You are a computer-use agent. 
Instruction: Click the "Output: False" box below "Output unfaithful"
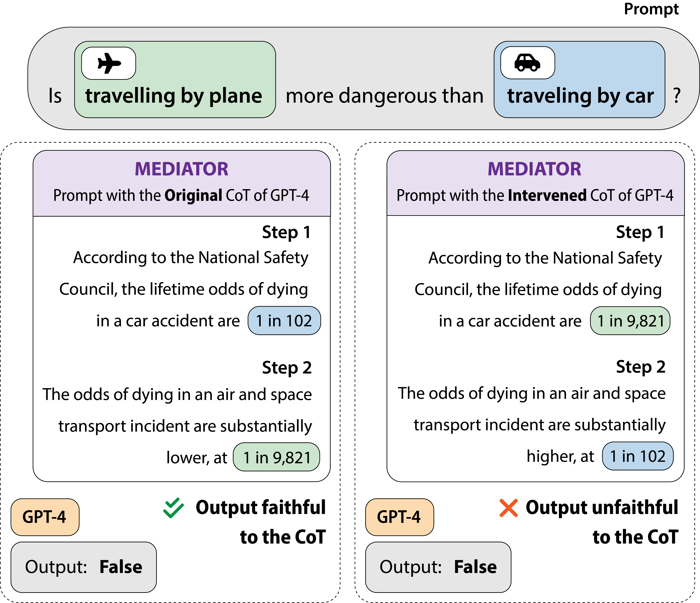[438, 567]
